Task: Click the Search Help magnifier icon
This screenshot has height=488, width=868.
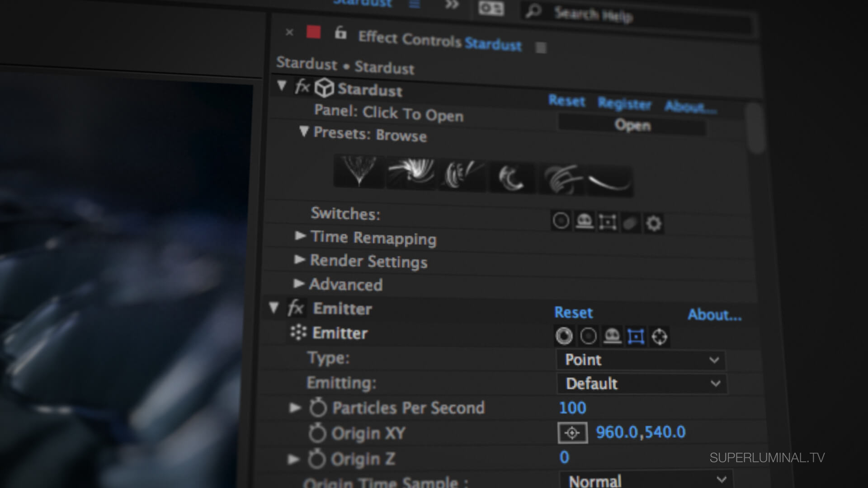Action: pos(533,11)
